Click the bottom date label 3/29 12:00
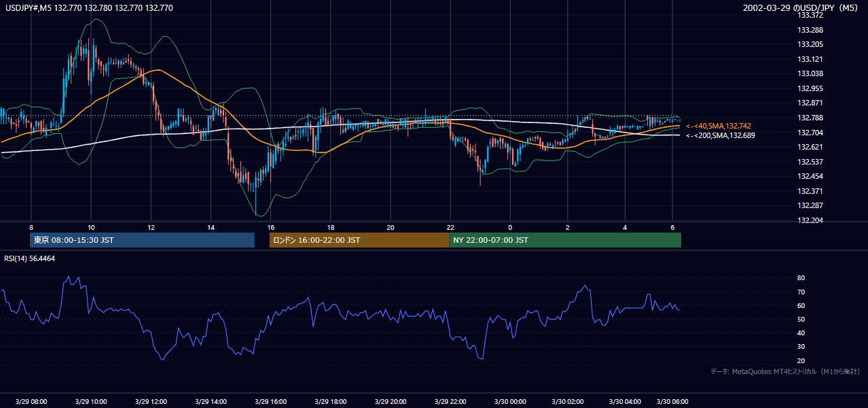The image size is (868, 408). 151,401
